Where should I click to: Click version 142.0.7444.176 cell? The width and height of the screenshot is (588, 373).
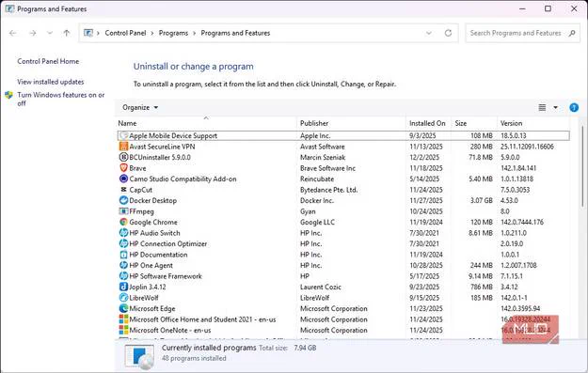(x=522, y=222)
